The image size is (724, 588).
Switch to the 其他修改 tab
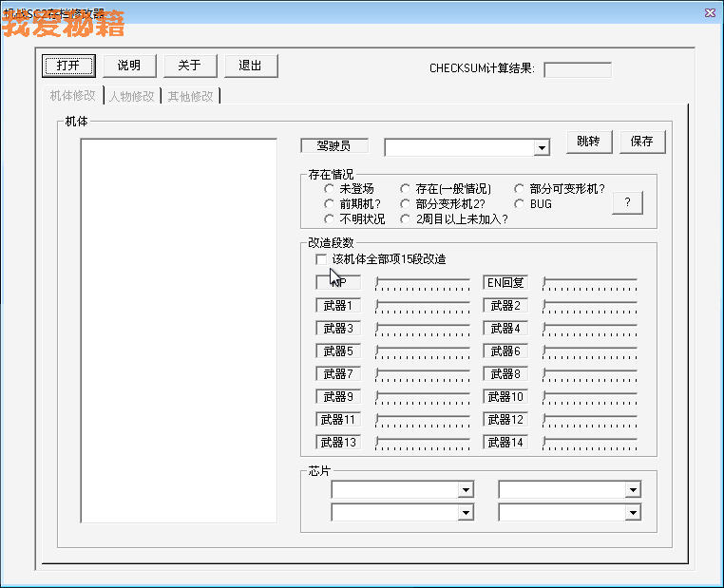pyautogui.click(x=191, y=96)
